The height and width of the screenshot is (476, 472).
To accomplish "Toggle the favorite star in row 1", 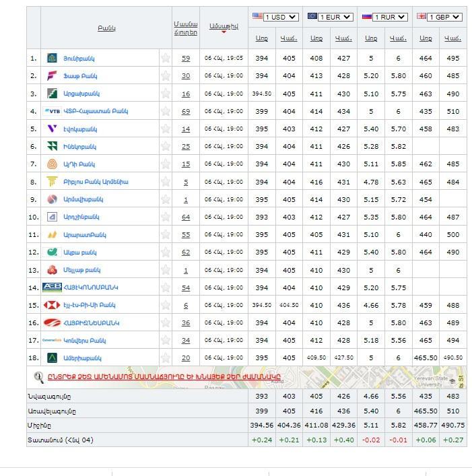I will 165,59.
